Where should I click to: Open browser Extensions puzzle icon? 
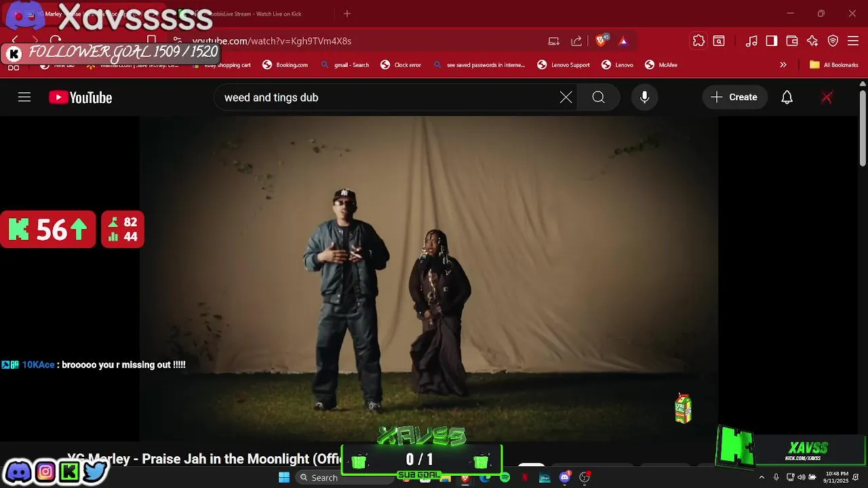click(x=698, y=41)
